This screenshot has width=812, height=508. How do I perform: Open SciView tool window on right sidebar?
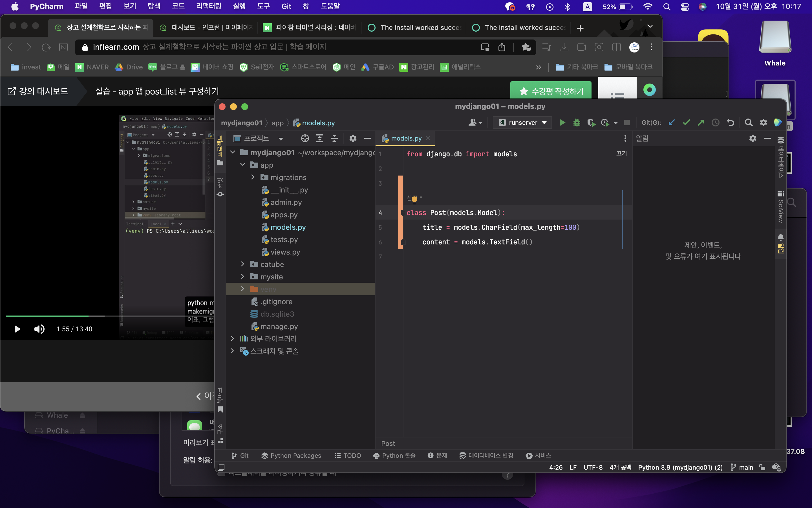click(781, 207)
